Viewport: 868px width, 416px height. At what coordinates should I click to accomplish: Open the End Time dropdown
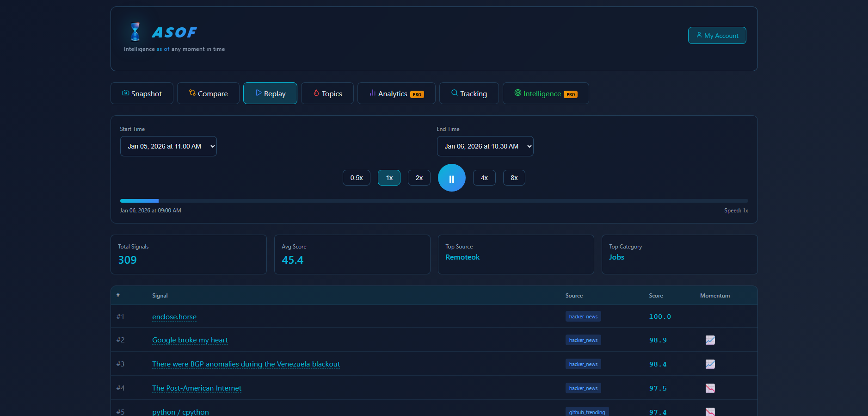coord(485,146)
